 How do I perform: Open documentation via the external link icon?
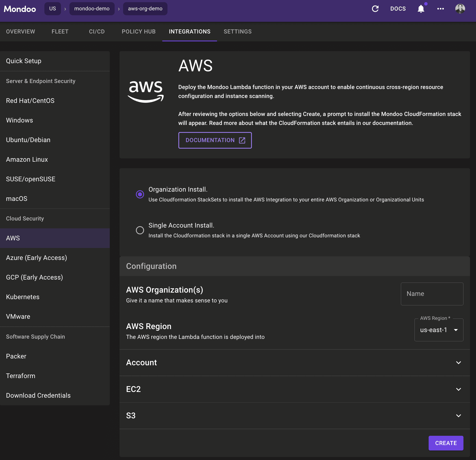coord(242,140)
